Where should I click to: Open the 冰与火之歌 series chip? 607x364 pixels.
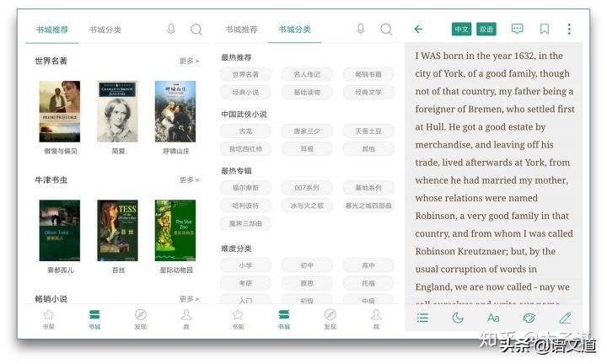pos(307,206)
